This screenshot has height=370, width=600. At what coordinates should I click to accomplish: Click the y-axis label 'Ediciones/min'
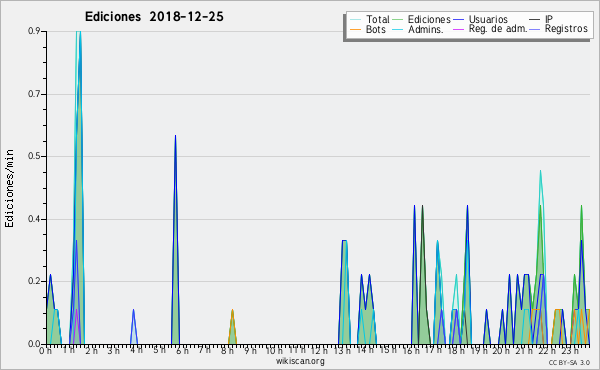click(x=9, y=188)
